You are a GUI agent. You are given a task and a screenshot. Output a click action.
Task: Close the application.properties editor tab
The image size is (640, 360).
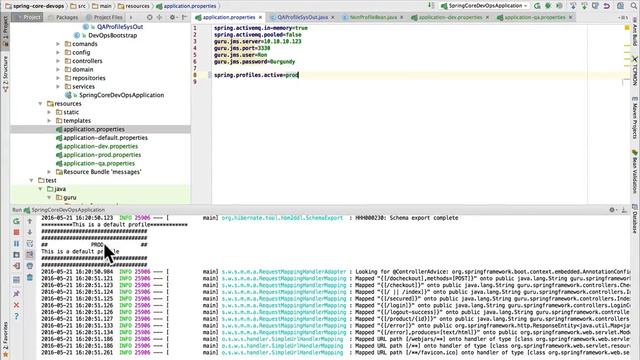(x=260, y=17)
